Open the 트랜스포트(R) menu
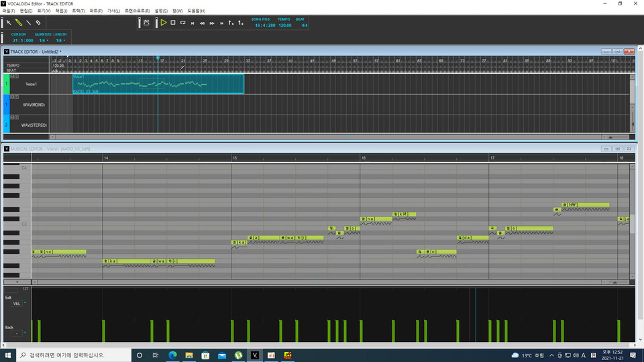The image size is (644, 362). click(x=137, y=11)
